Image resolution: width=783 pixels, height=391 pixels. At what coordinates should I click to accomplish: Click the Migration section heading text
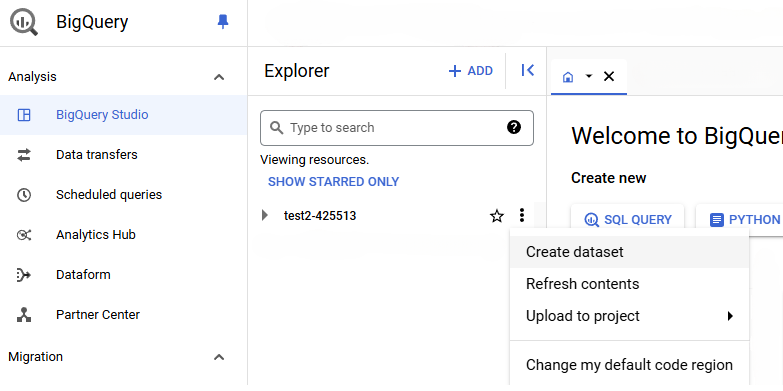(35, 357)
